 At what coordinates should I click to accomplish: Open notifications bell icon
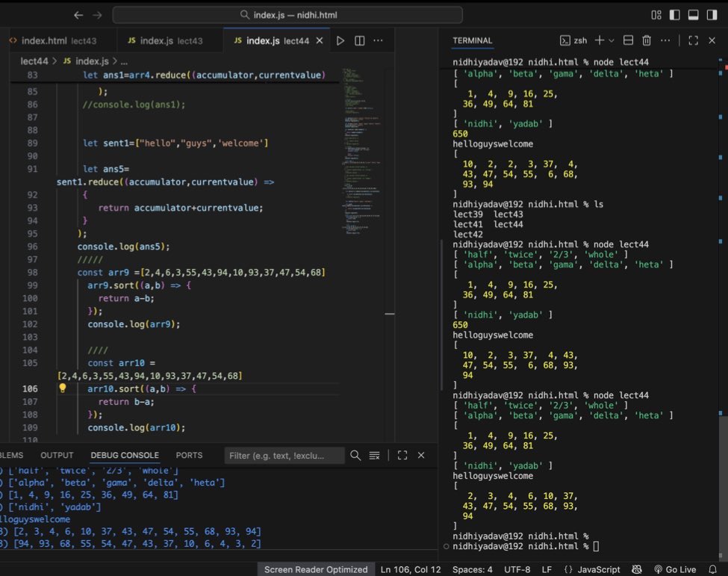[x=712, y=569]
